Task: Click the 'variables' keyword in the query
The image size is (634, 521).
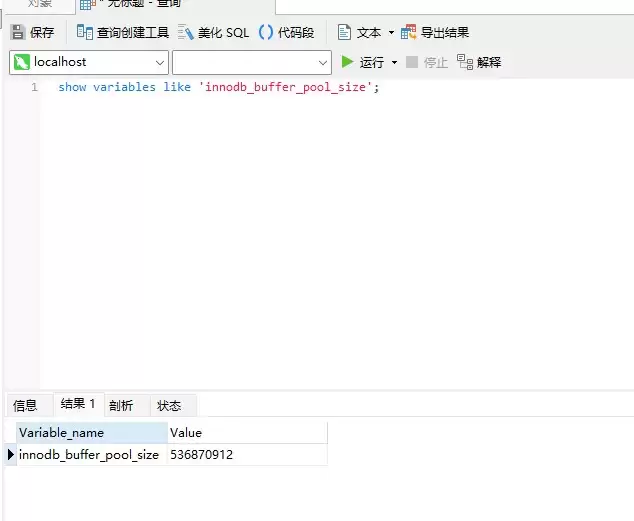Action: tap(124, 87)
